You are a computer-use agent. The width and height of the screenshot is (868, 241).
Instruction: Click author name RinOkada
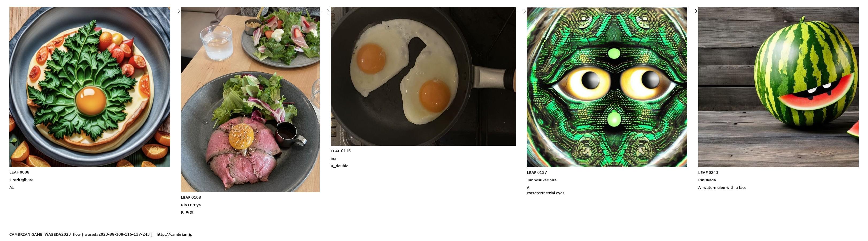click(x=707, y=180)
